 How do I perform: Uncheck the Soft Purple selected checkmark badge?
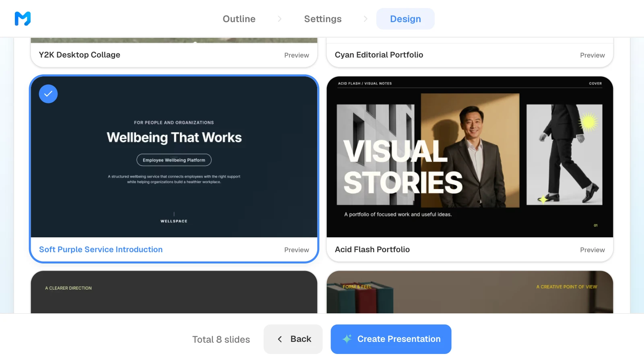(48, 94)
